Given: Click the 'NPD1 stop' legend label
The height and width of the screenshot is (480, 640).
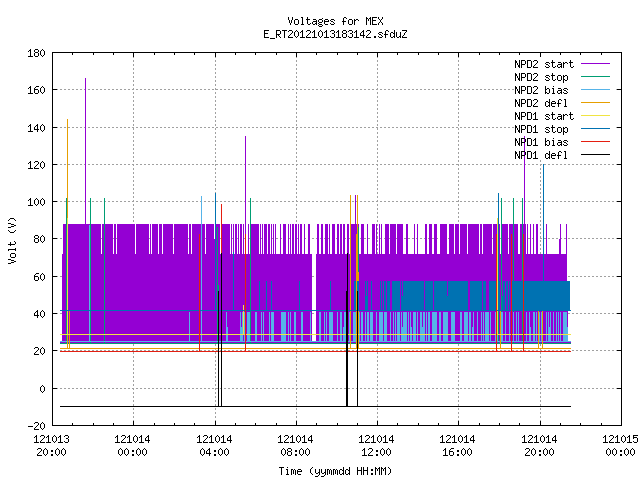Looking at the screenshot, I should tap(541, 129).
